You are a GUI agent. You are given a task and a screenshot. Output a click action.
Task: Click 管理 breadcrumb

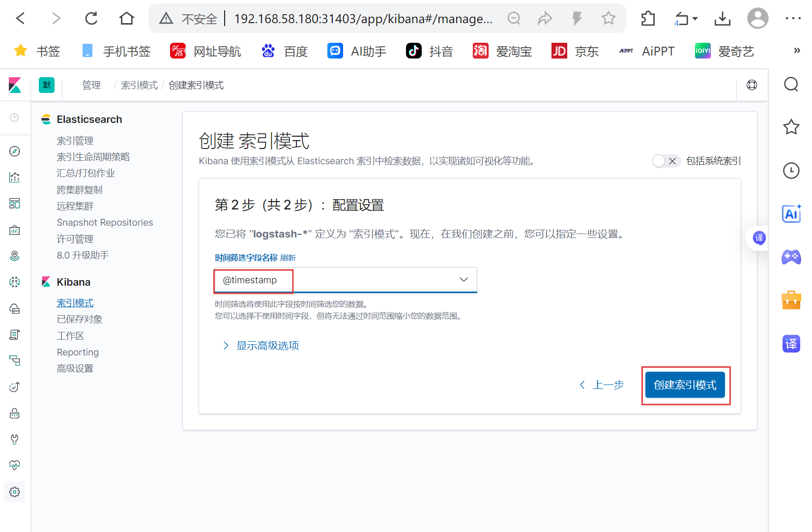click(91, 86)
